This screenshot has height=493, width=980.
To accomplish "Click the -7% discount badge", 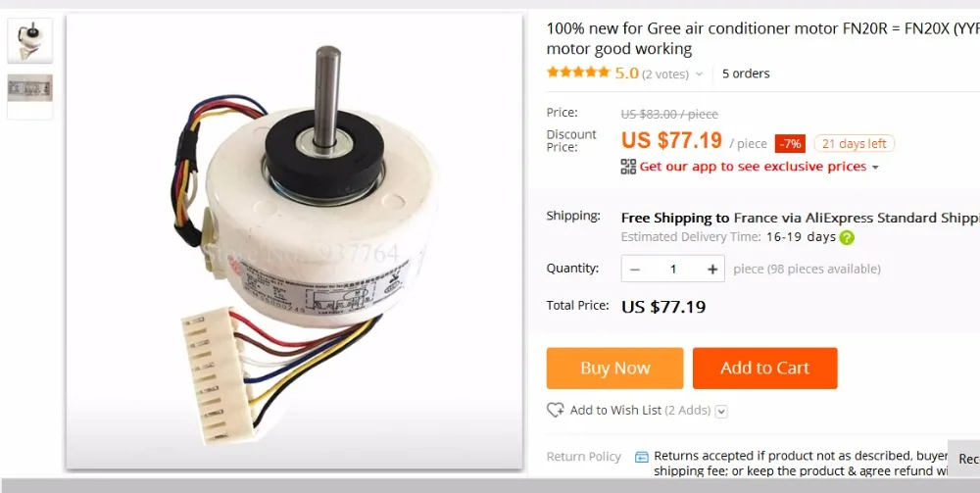I will pos(790,144).
